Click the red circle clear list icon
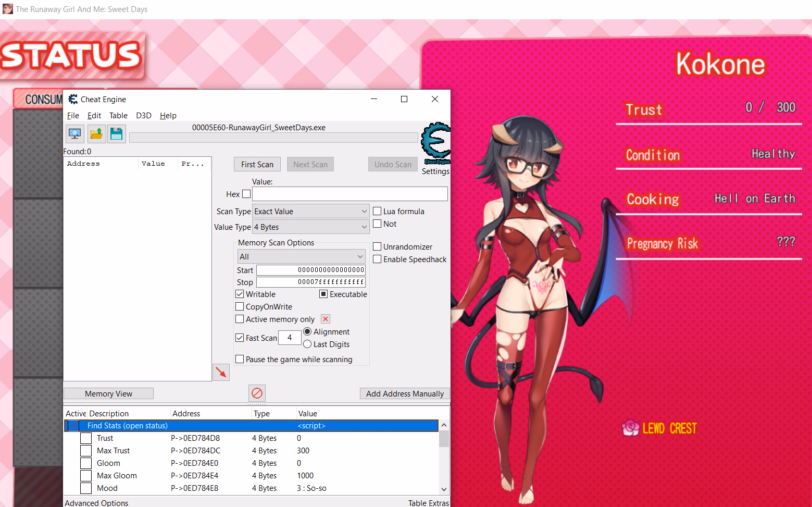The image size is (812, 507). [x=257, y=393]
